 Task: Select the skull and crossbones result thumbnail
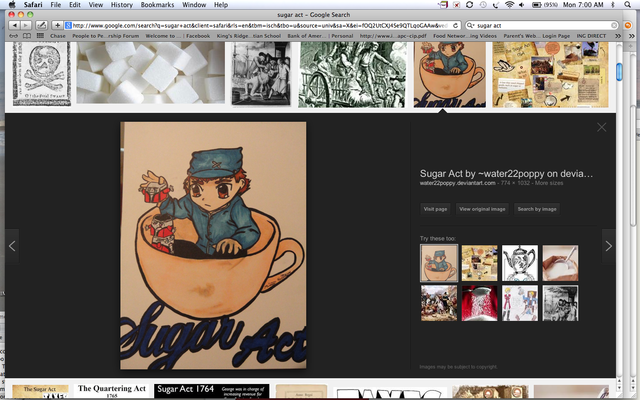click(x=42, y=74)
